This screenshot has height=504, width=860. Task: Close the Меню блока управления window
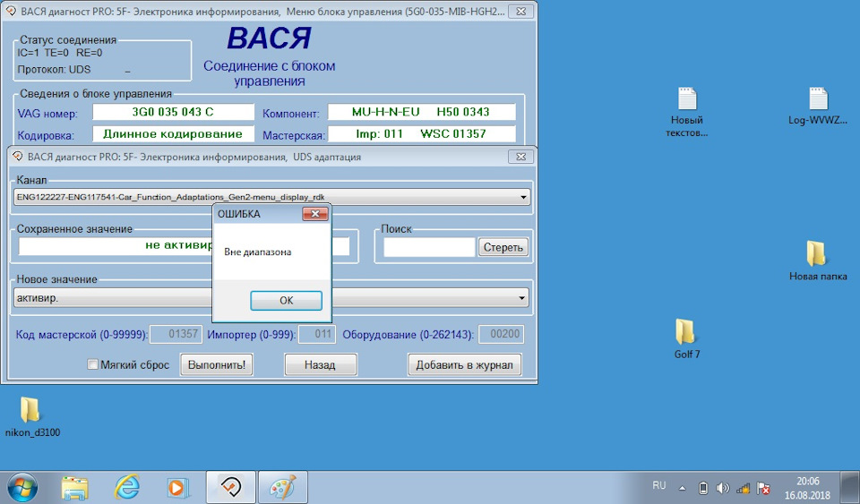pyautogui.click(x=520, y=11)
